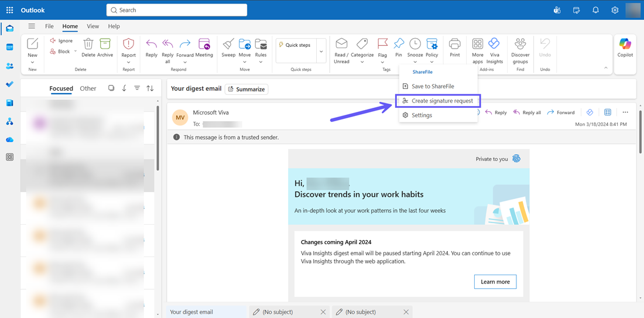Open the Help tab
This screenshot has width=644, height=318.
pos(114,26)
